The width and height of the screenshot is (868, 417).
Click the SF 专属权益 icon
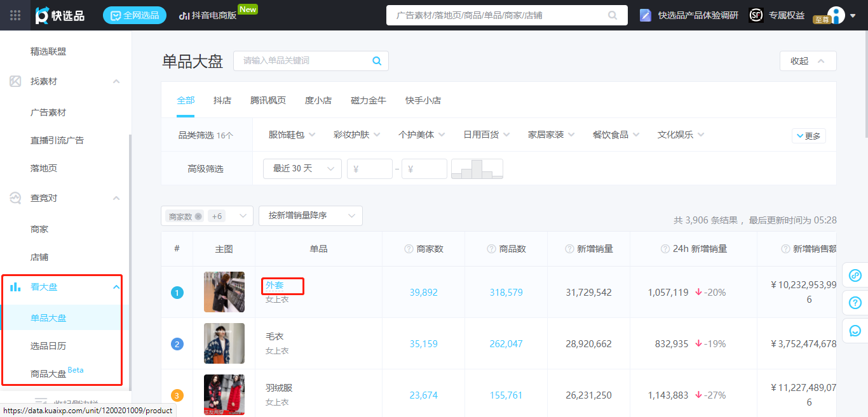point(756,15)
